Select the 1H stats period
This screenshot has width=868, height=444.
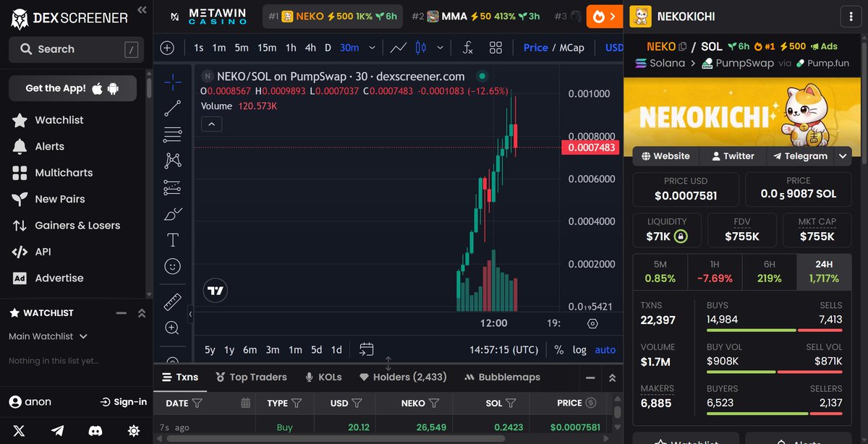(715, 272)
